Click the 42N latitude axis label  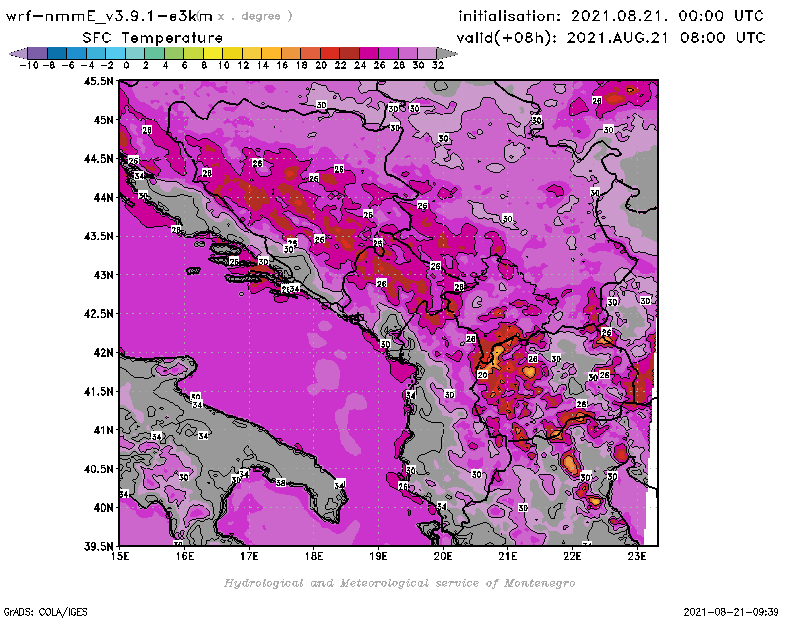click(102, 352)
